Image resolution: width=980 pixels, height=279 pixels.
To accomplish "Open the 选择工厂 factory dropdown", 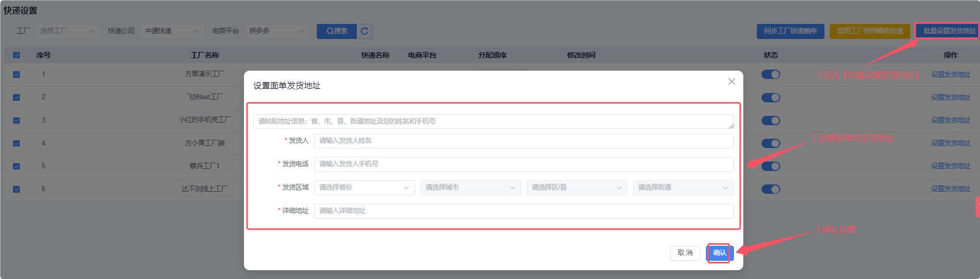I will pyautogui.click(x=68, y=31).
